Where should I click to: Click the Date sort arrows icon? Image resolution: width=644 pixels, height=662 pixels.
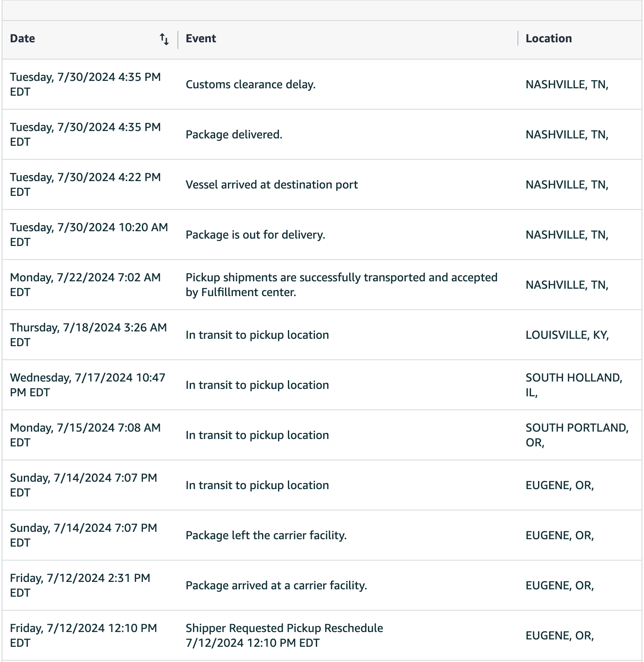[164, 39]
